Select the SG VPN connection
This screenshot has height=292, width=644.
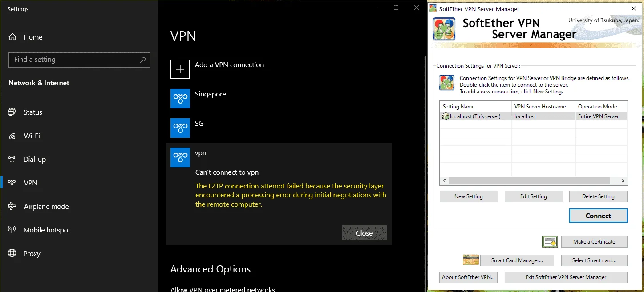tap(199, 124)
